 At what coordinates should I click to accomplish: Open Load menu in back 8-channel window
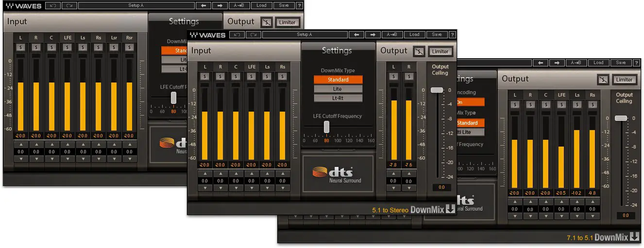(262, 5)
